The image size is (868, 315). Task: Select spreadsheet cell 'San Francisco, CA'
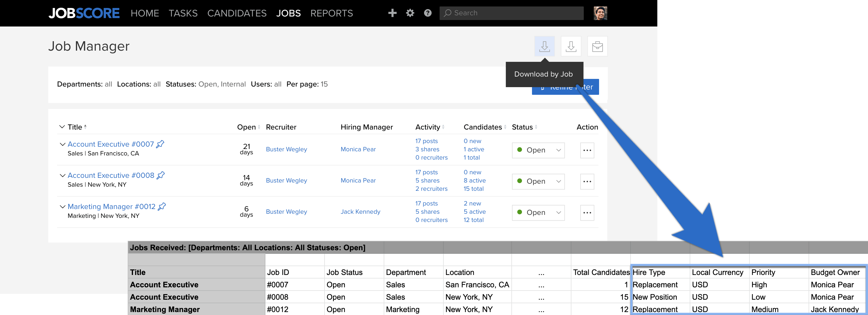click(477, 285)
